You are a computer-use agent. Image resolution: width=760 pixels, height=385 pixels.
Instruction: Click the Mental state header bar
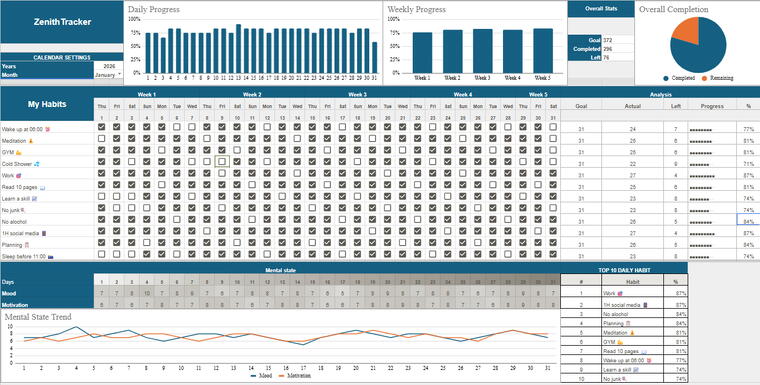click(x=280, y=270)
